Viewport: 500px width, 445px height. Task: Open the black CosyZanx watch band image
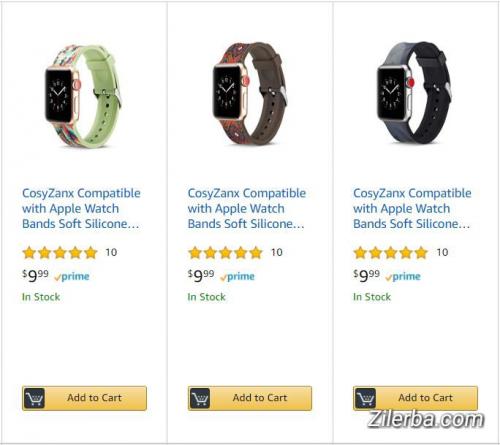point(415,93)
